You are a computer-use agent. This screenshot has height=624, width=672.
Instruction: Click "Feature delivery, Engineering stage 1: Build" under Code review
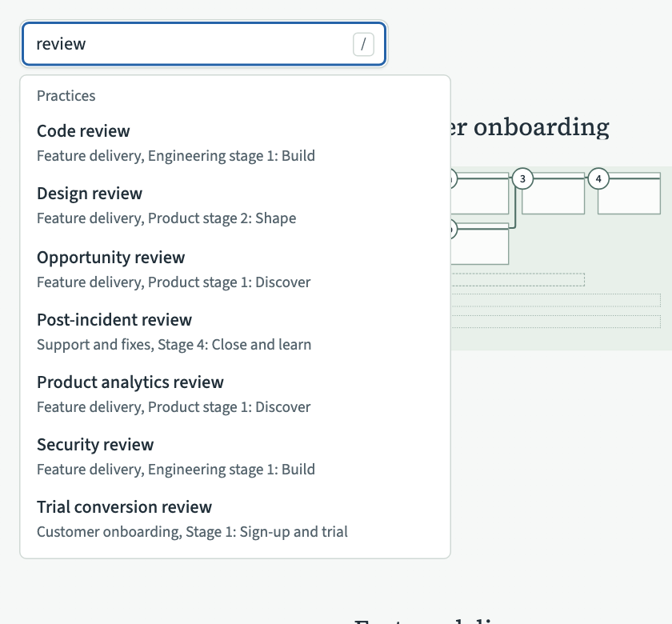click(x=176, y=156)
